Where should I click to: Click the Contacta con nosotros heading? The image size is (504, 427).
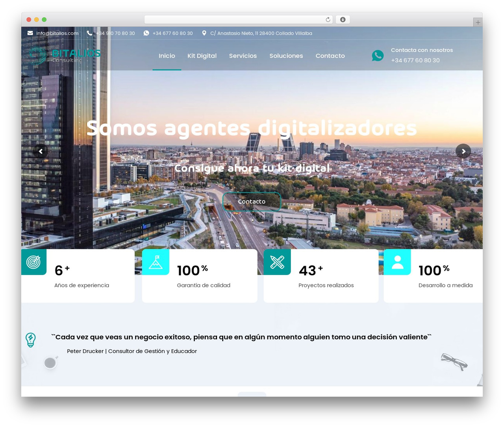tap(422, 50)
